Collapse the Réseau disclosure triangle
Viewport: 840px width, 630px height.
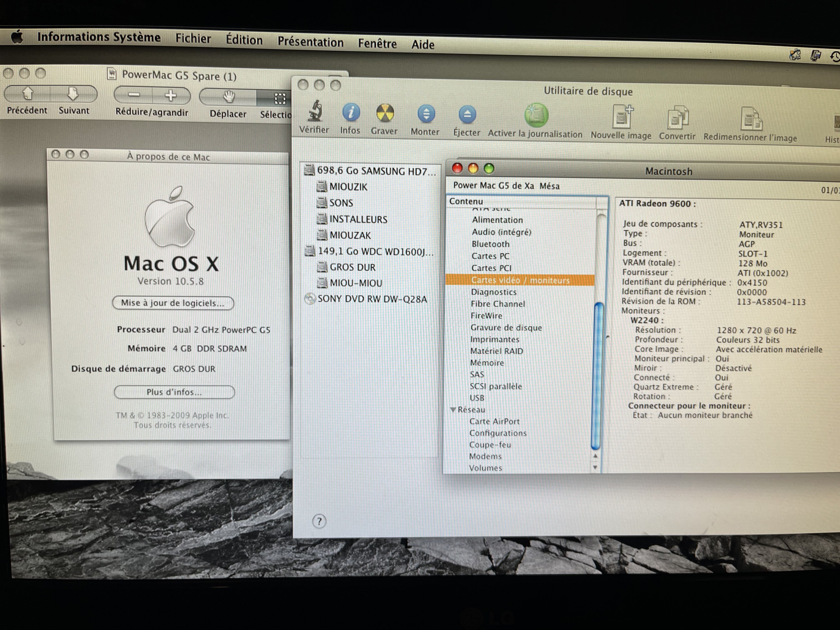coord(453,410)
